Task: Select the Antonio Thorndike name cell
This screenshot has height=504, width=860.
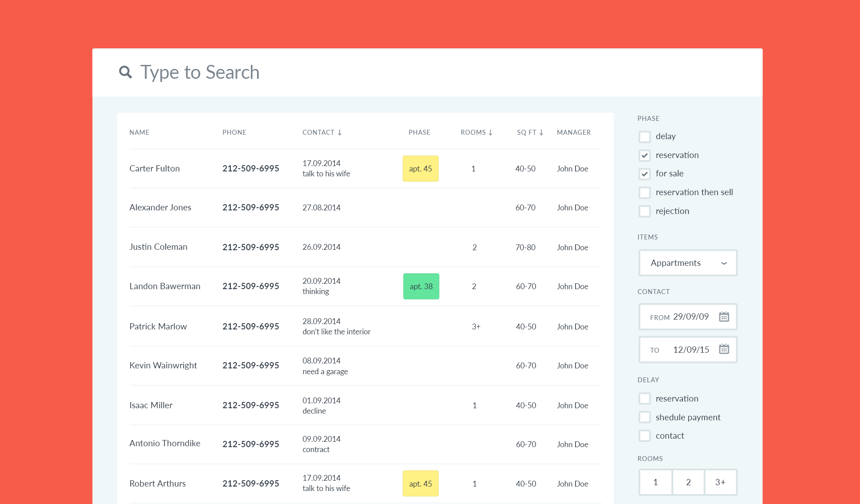Action: [165, 443]
